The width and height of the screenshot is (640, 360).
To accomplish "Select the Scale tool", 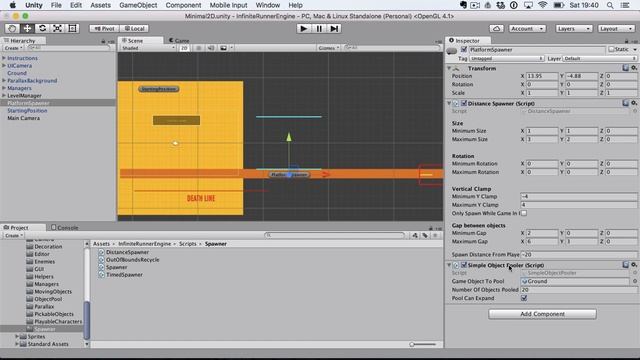I will click(57, 29).
